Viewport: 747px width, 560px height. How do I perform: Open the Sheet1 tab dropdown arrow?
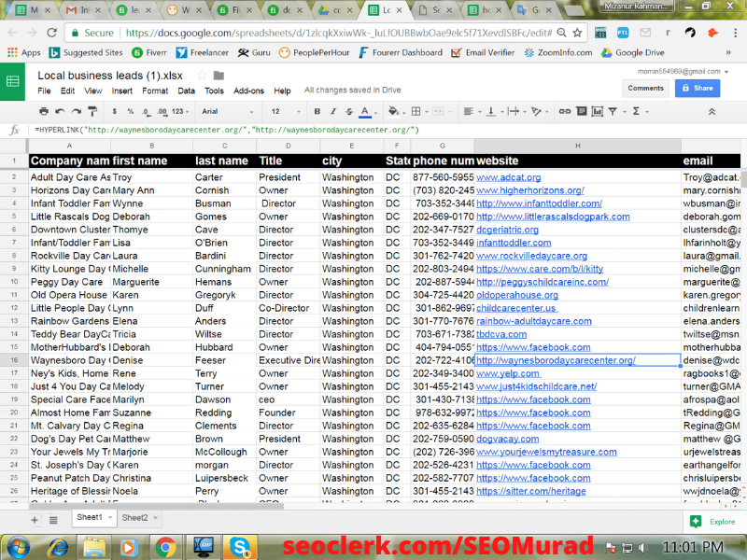[x=110, y=518]
